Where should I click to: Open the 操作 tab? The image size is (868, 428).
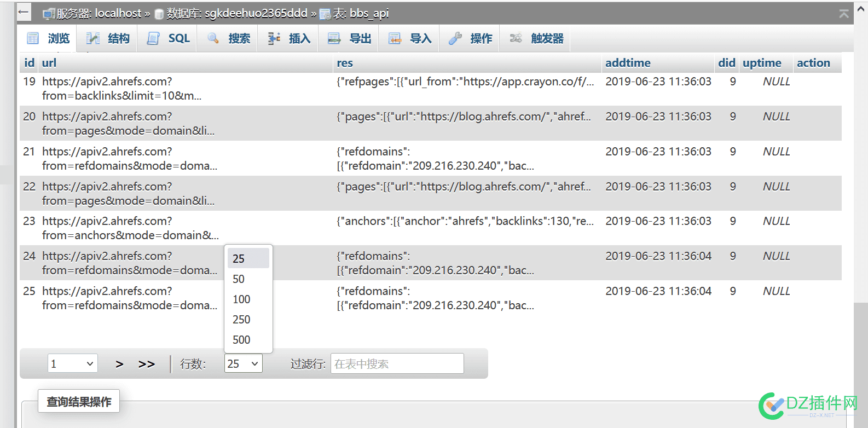(x=470, y=38)
